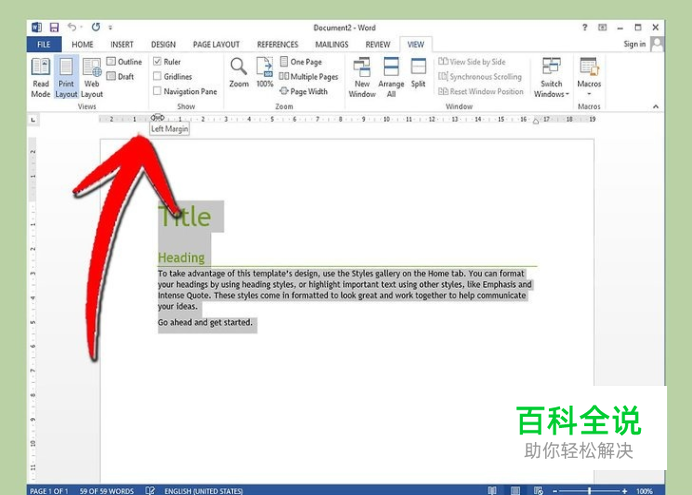This screenshot has width=692, height=495.
Task: Open Ribbon Display Options
Action: [x=602, y=27]
